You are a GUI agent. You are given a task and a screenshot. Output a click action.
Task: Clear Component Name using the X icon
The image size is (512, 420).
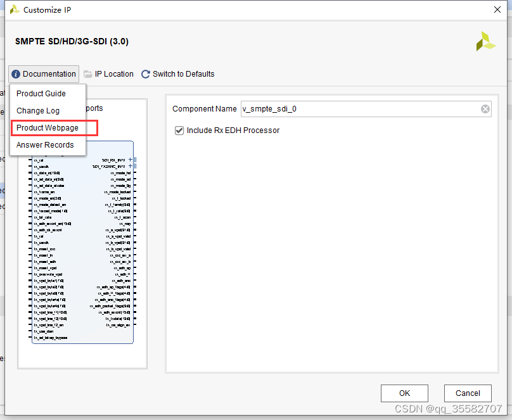[485, 108]
